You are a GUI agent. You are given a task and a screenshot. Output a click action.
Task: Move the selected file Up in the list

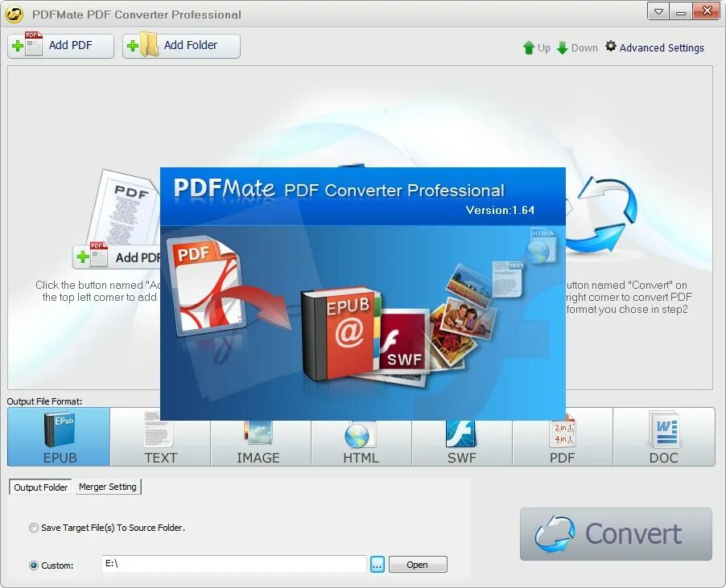tap(537, 47)
